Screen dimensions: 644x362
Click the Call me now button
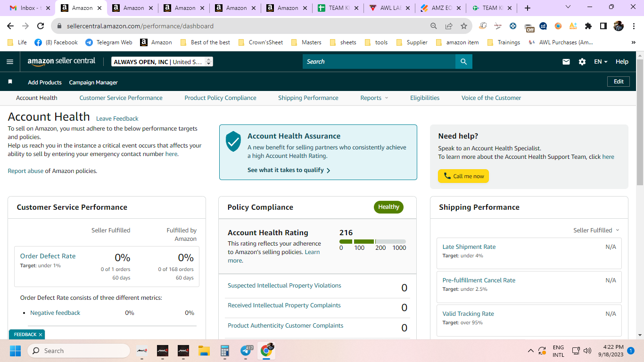click(463, 176)
